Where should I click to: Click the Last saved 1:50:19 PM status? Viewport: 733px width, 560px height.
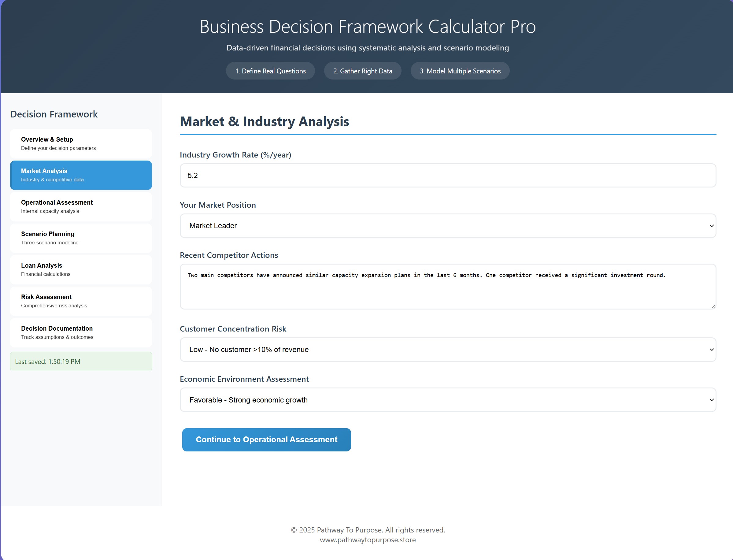click(81, 361)
